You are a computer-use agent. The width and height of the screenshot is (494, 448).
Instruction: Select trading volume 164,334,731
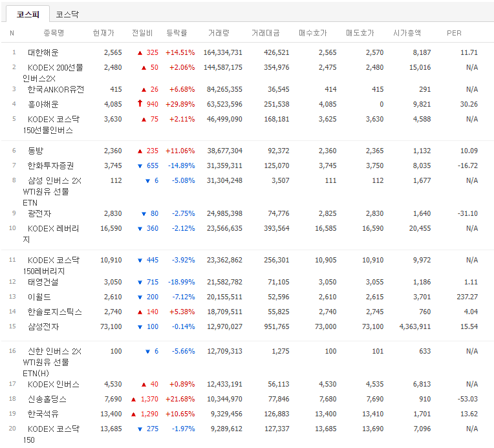click(x=222, y=52)
